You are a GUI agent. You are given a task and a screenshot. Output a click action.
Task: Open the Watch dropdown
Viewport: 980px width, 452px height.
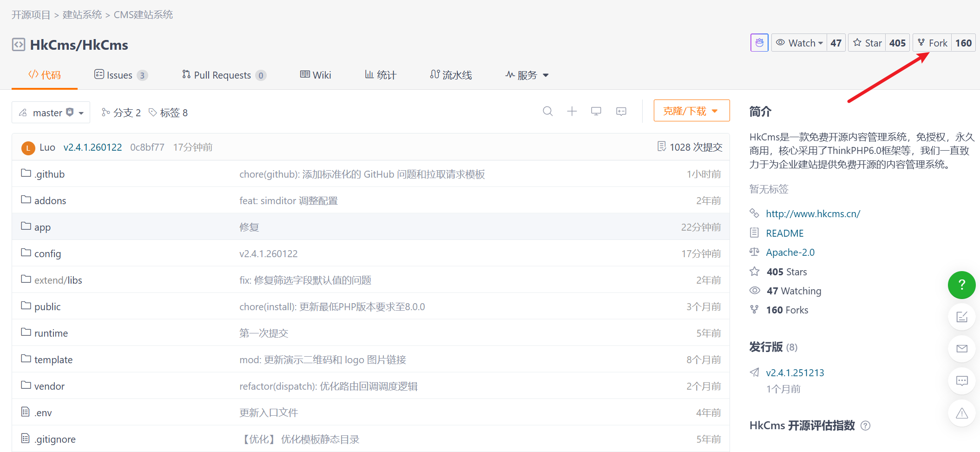pos(799,43)
